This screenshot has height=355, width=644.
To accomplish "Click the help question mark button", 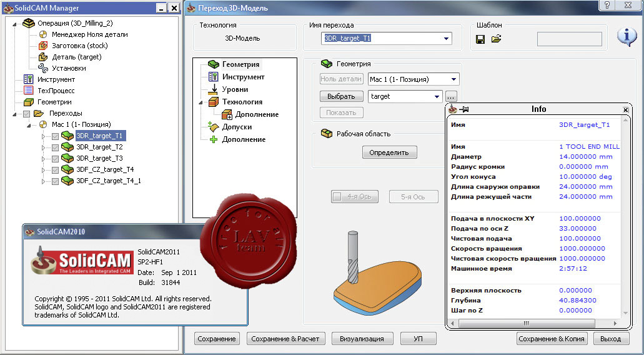I will [607, 5].
